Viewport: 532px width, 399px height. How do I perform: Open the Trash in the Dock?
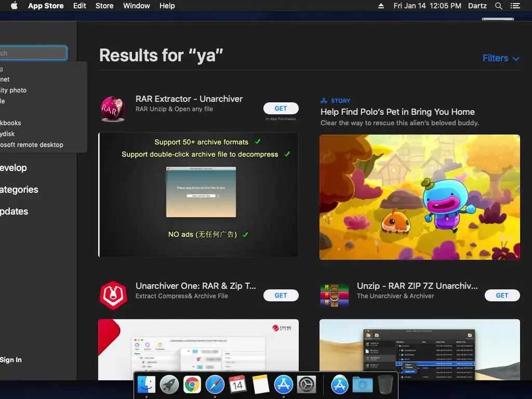point(385,385)
